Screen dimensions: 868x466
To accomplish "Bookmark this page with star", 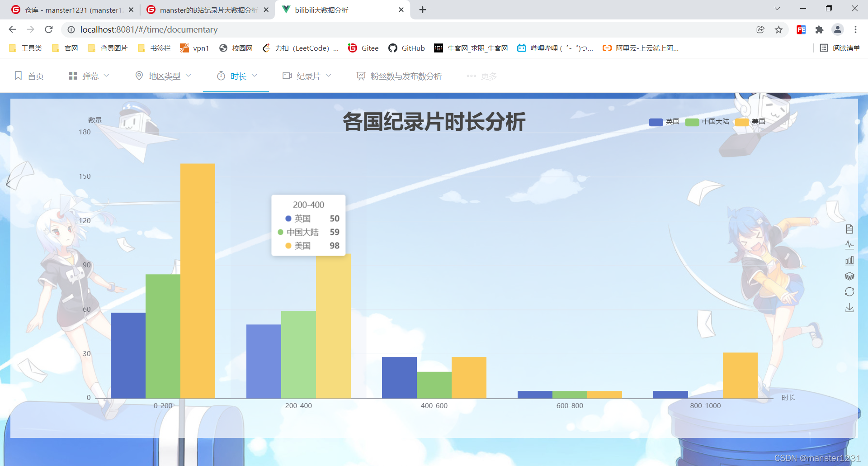I will pos(778,29).
